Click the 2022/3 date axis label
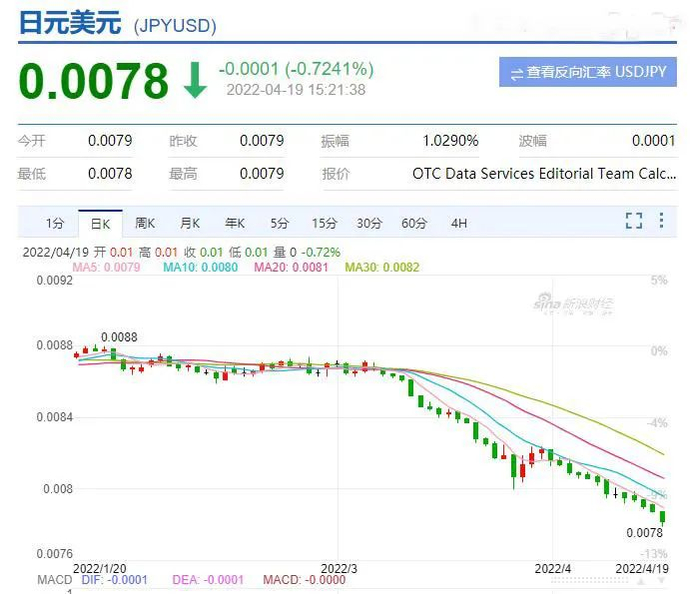 pos(339,569)
